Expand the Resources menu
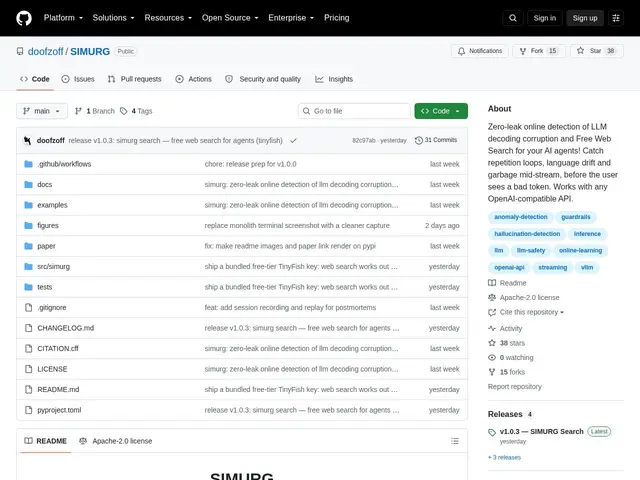 (x=168, y=18)
